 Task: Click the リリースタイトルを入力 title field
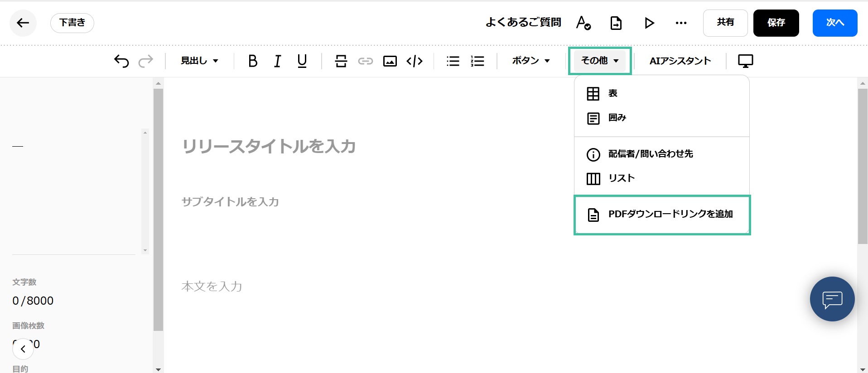pyautogui.click(x=269, y=147)
